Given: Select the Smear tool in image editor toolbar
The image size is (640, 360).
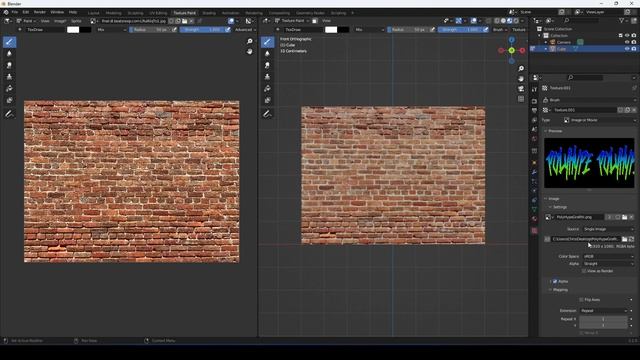Looking at the screenshot, I should tap(9, 65).
